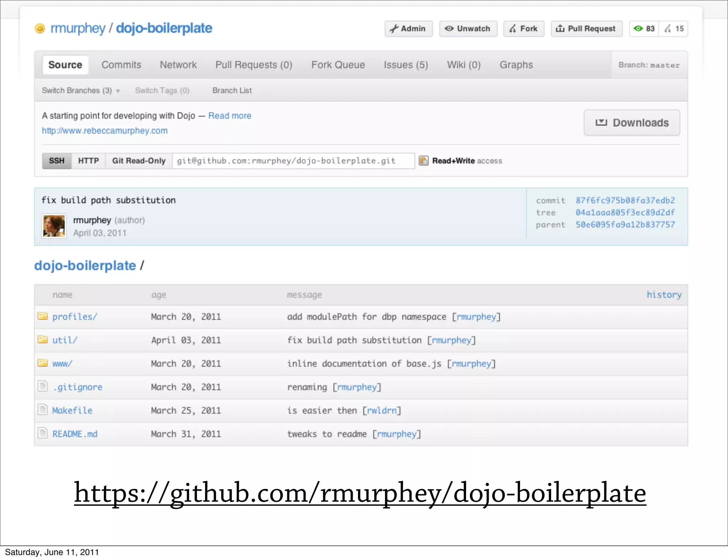Click rmurphey author avatar thumbnail

click(x=54, y=226)
